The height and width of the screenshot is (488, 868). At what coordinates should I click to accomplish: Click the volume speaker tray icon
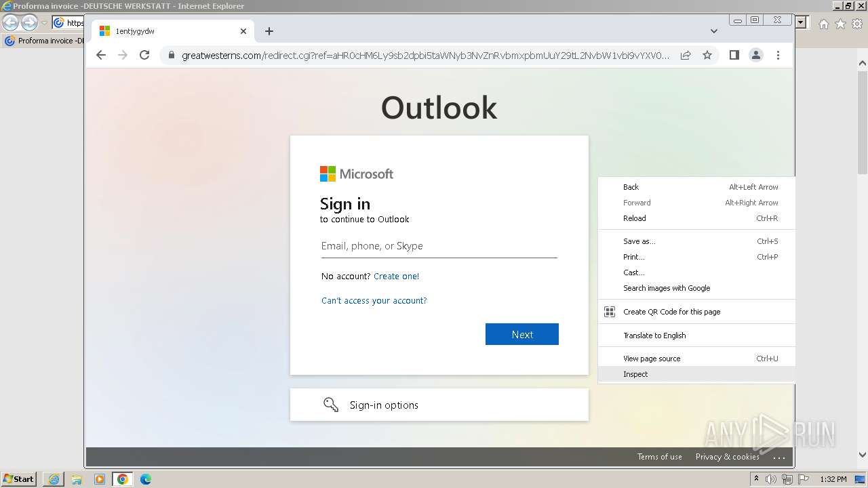click(771, 479)
